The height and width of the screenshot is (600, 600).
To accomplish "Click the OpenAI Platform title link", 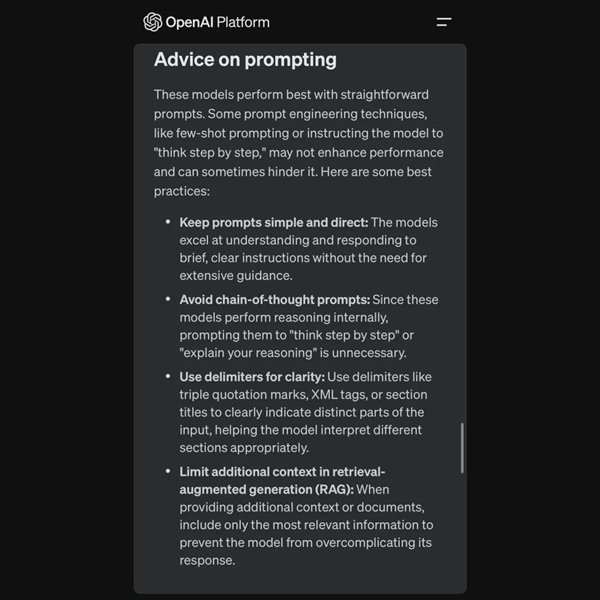I will (x=217, y=22).
